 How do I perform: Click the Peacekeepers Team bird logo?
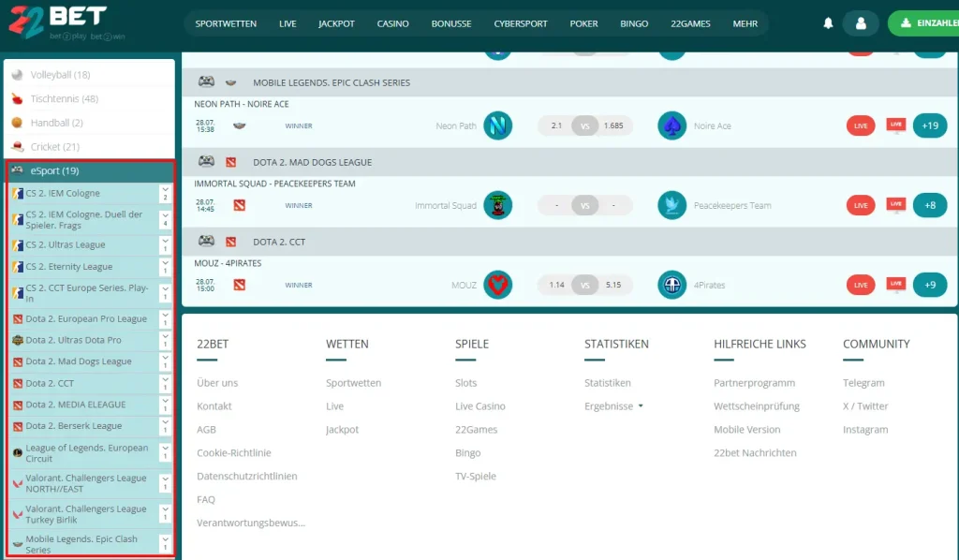tap(672, 205)
